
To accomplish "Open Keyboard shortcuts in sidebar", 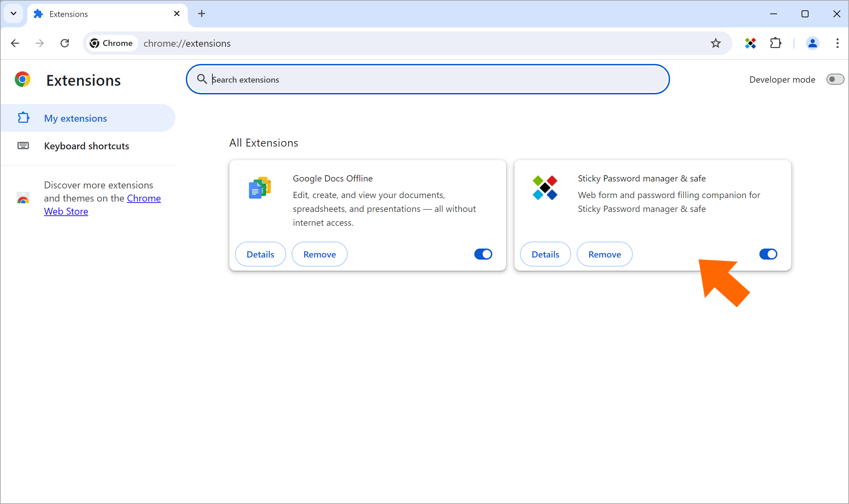I will (88, 146).
